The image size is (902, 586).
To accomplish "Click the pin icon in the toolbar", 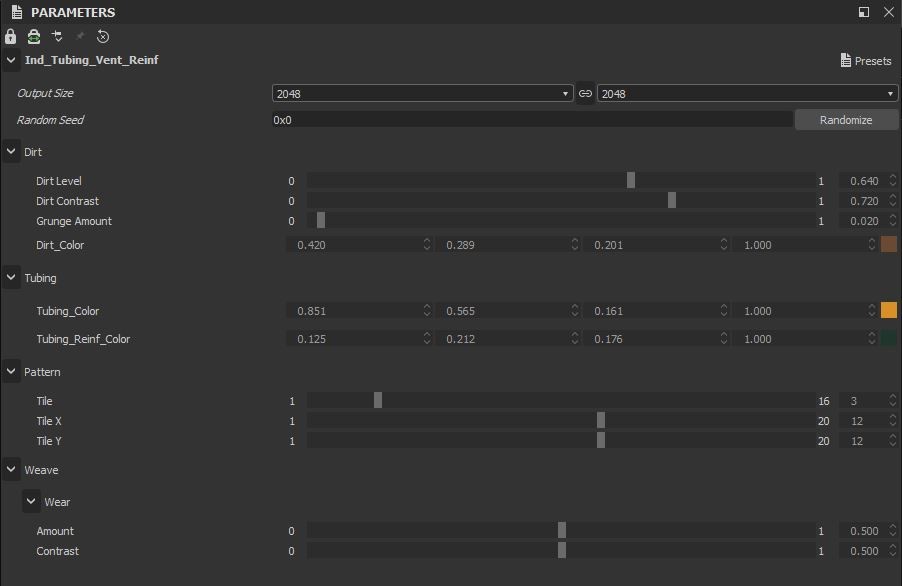I will [81, 36].
